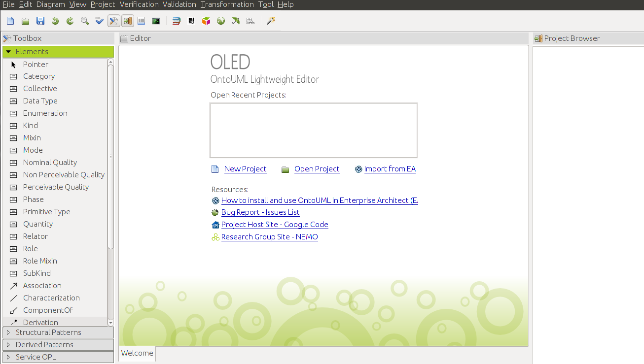Click the black-and-white image toolbar icon
644x364 pixels.
click(191, 21)
